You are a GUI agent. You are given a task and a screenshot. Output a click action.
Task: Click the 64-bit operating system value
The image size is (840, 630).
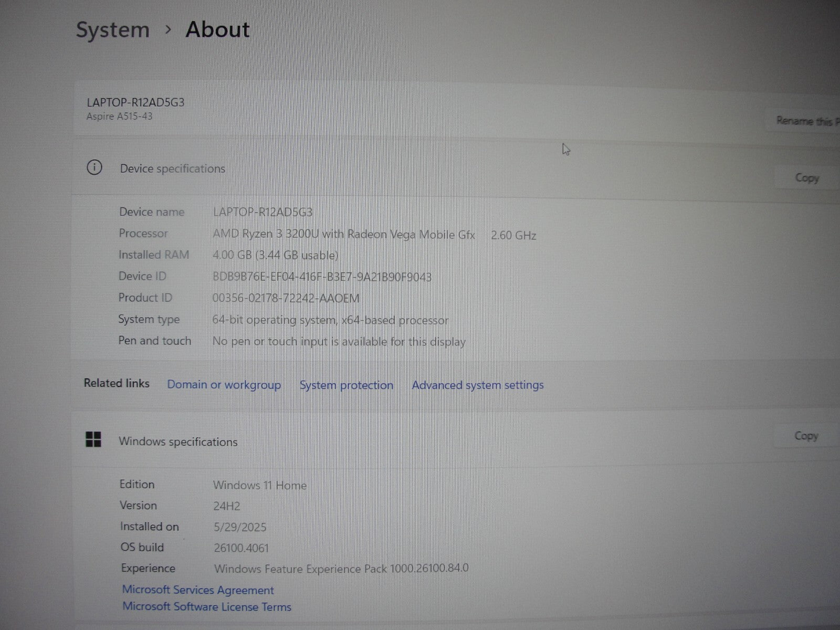point(330,320)
